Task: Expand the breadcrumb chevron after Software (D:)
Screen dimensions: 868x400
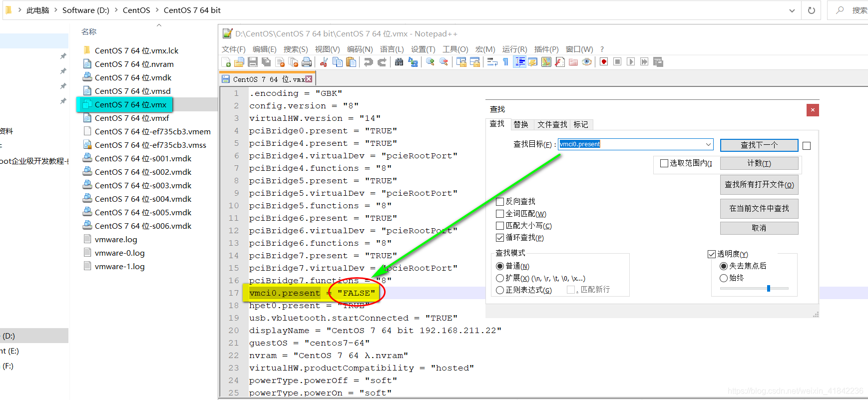Action: [116, 10]
